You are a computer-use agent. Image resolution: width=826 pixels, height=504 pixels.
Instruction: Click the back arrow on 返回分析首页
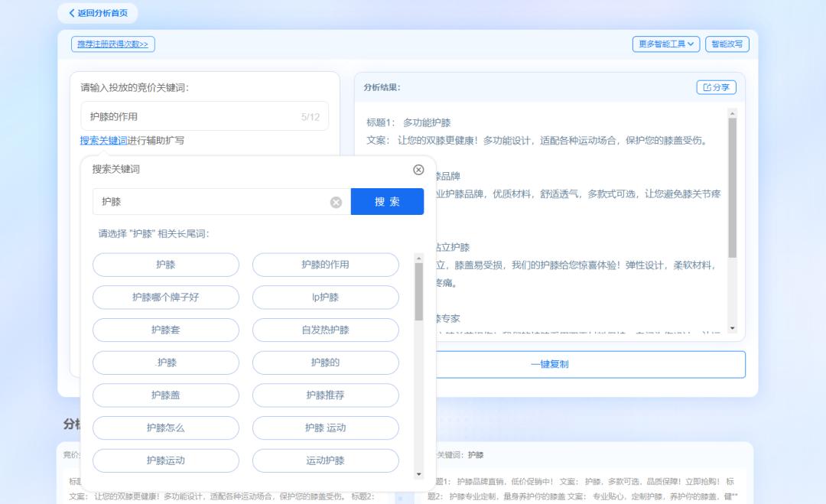coord(73,13)
